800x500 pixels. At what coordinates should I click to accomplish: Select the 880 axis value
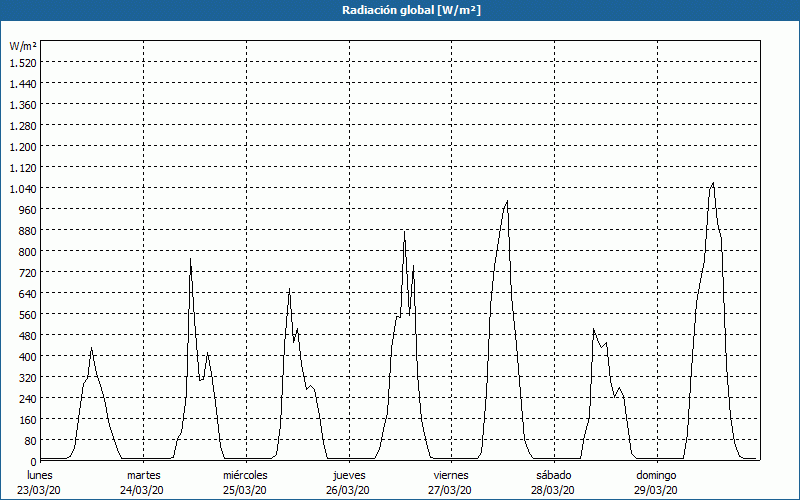28,231
